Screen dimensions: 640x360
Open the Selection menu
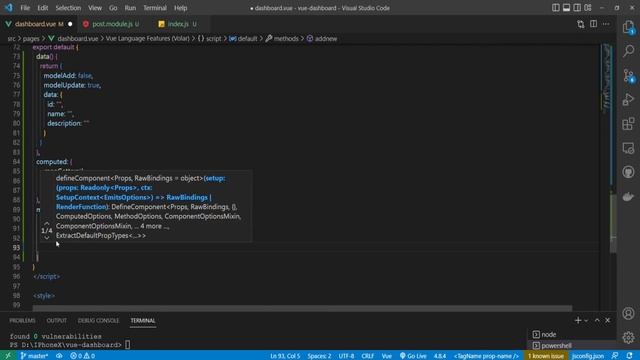68,8
